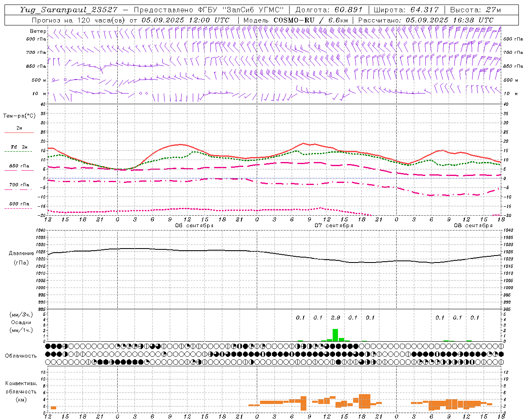Screen dimensions: 525x420
Task: Click the station name Yug_Saranpaul_23527
Action: [x=68, y=10]
